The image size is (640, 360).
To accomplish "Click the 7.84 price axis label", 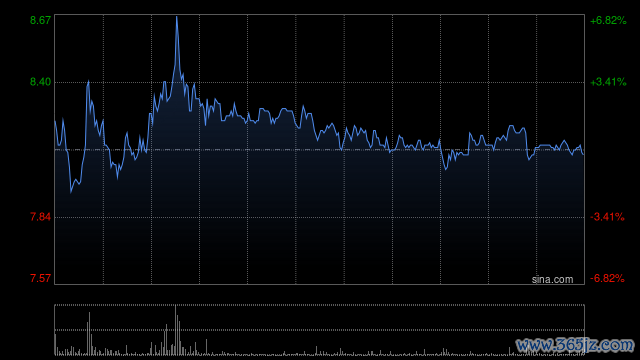I will [40, 217].
